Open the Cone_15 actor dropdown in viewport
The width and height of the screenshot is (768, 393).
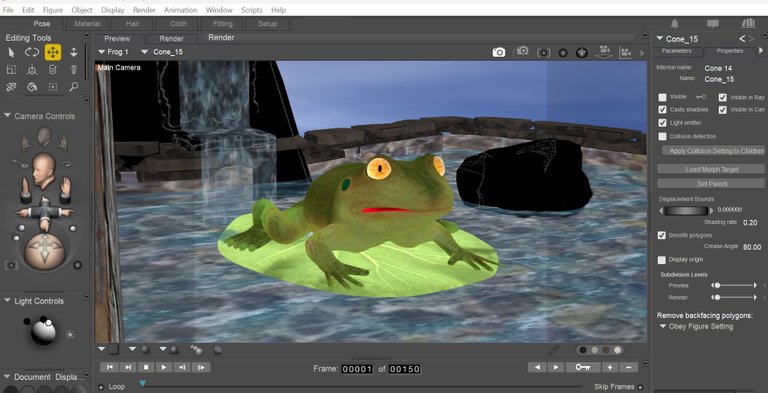[x=162, y=52]
